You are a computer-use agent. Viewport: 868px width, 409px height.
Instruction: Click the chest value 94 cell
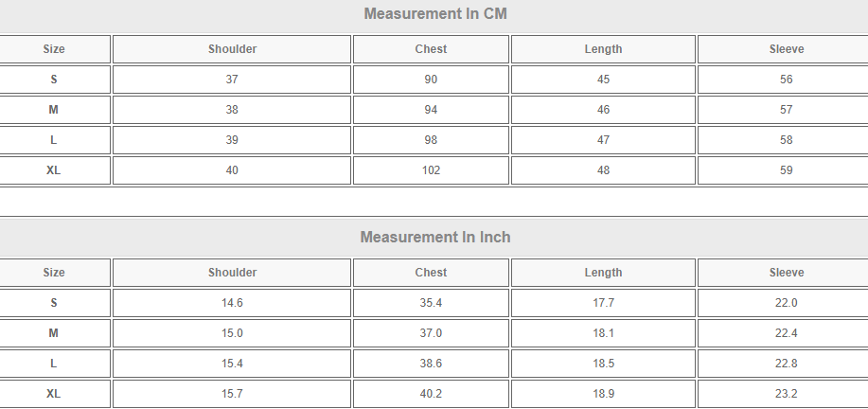click(x=431, y=110)
